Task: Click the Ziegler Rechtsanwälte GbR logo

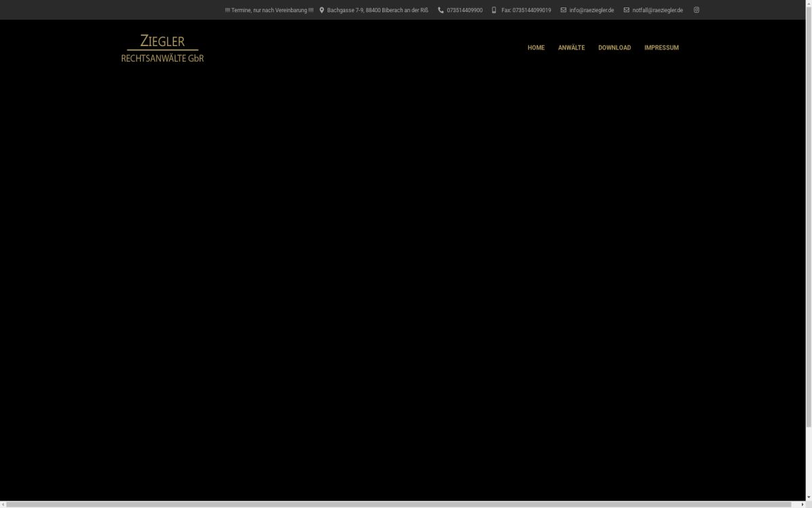Action: click(162, 48)
